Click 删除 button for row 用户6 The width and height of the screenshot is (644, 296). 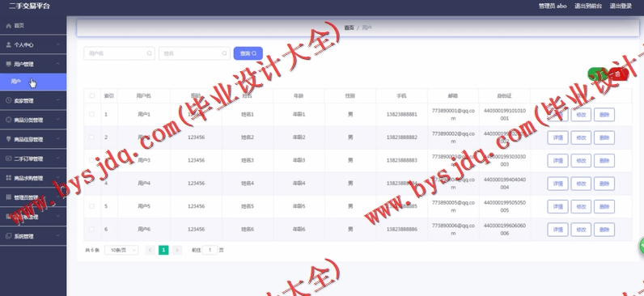tap(604, 230)
